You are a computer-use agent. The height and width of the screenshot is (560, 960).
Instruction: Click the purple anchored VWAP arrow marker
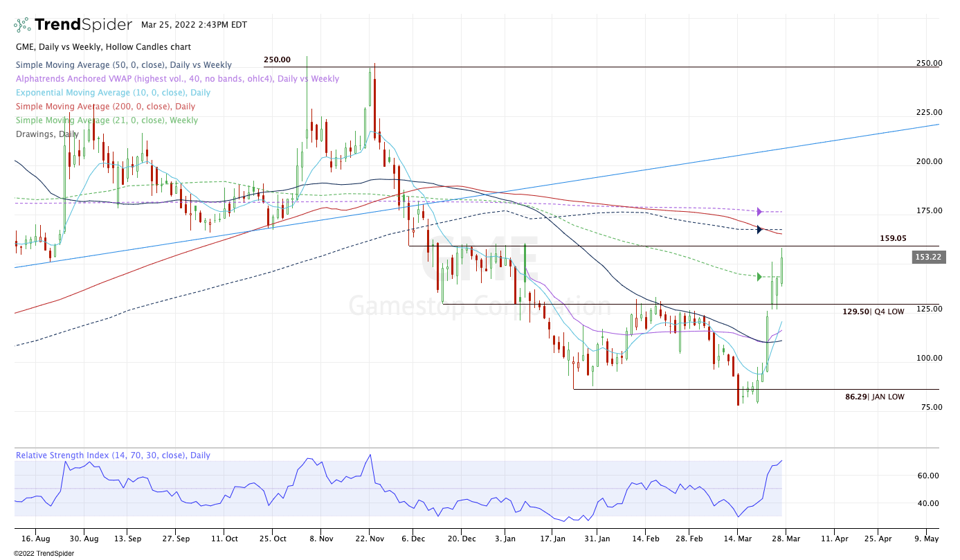[759, 212]
